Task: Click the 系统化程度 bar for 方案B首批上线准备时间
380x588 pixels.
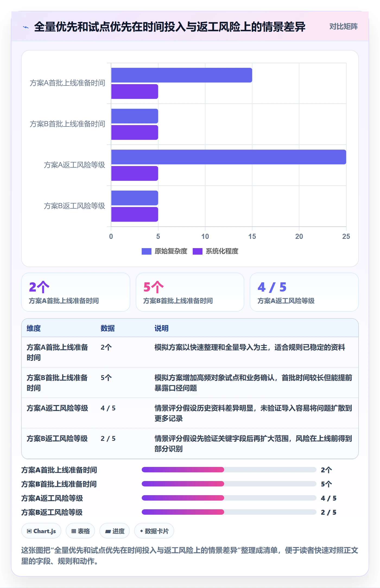Action: (135, 132)
